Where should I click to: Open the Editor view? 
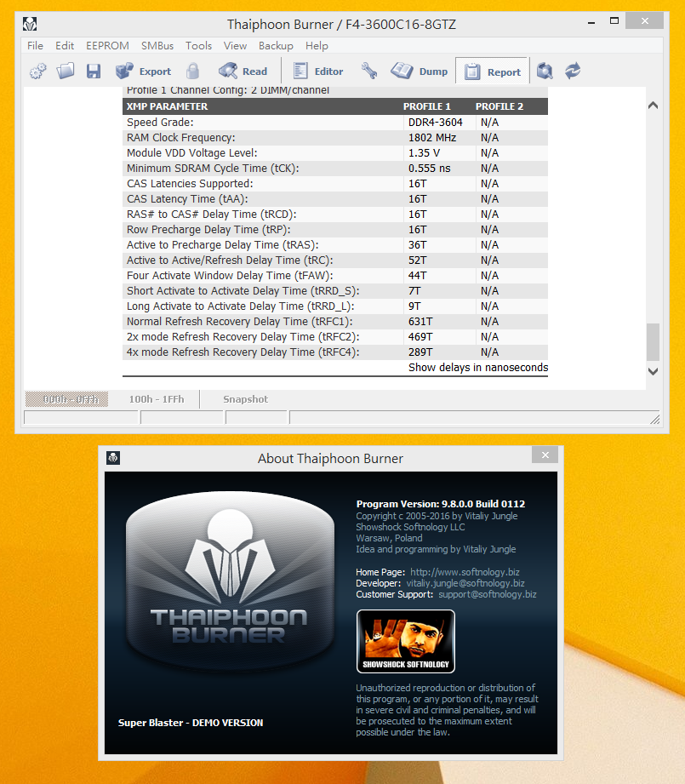(317, 72)
